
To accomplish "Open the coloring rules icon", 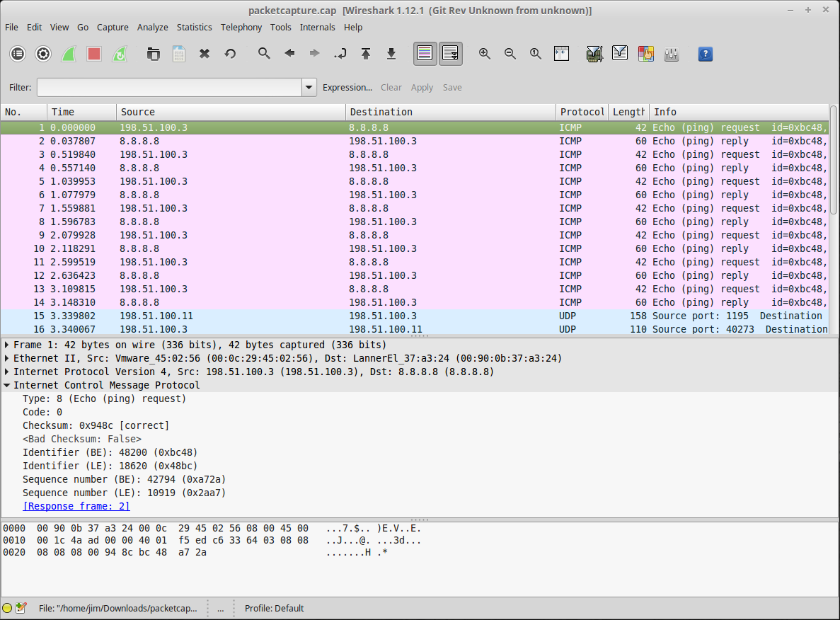I will (645, 54).
